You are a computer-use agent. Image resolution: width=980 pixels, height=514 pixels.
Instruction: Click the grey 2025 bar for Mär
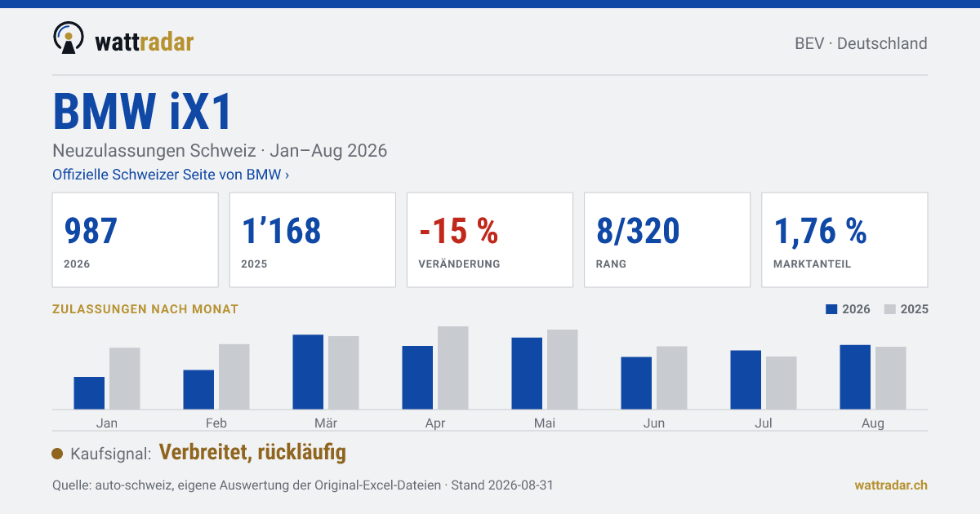click(x=344, y=373)
